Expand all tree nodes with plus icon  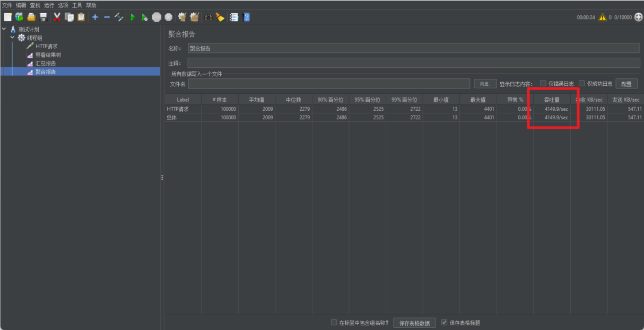coord(95,17)
